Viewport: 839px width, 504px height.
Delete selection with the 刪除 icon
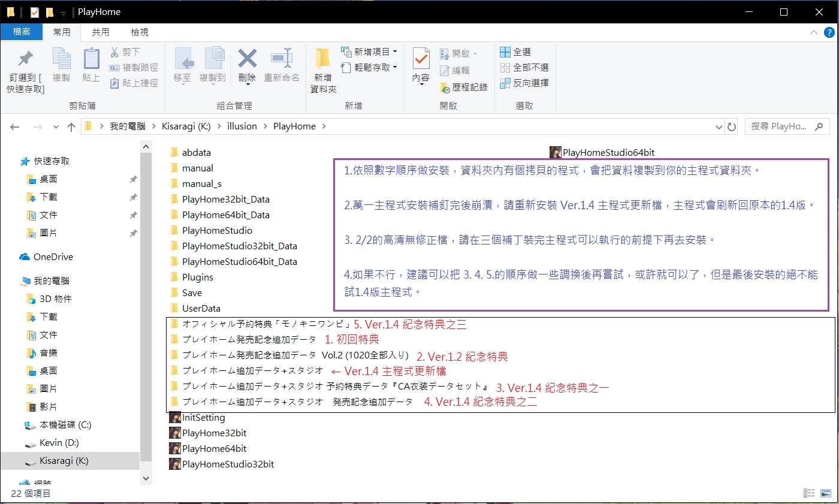coord(246,66)
